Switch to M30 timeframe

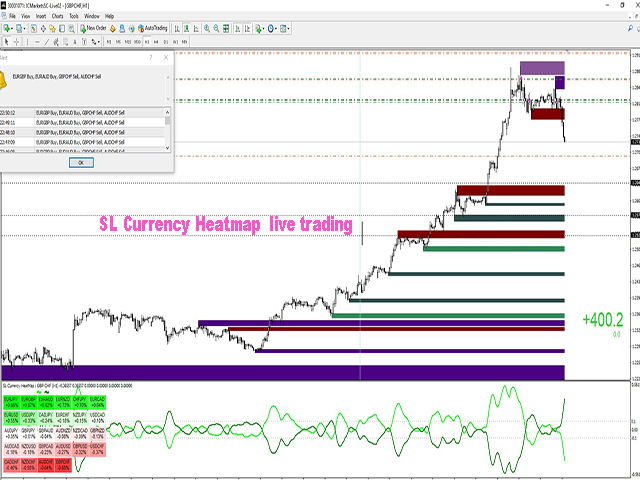[x=137, y=42]
